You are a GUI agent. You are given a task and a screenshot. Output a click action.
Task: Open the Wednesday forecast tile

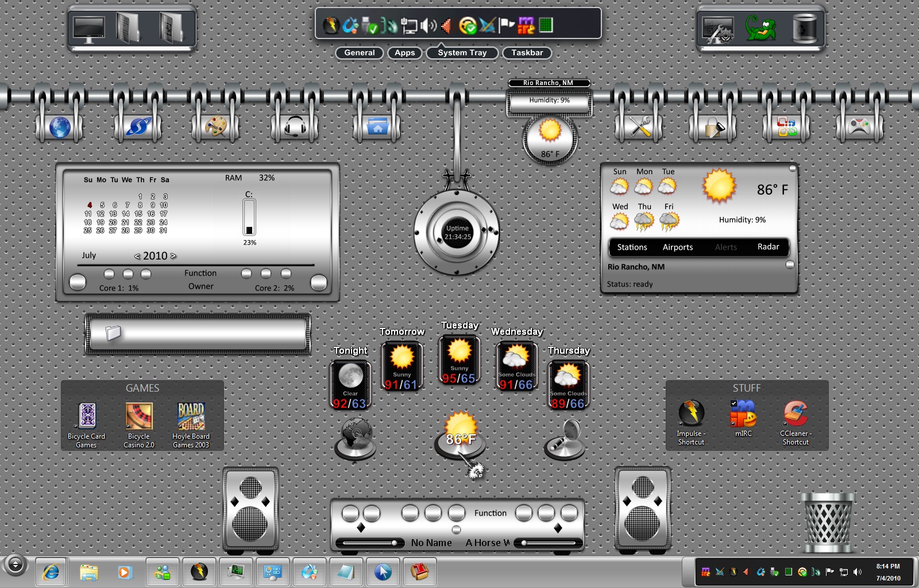click(517, 366)
